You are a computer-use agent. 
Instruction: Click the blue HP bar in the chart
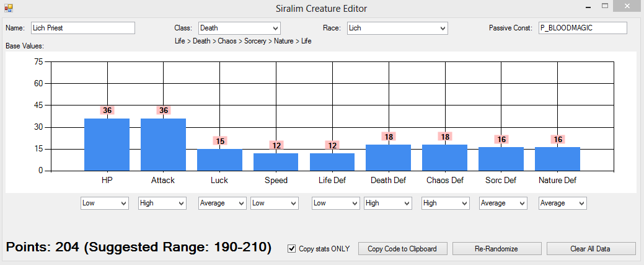(107, 145)
